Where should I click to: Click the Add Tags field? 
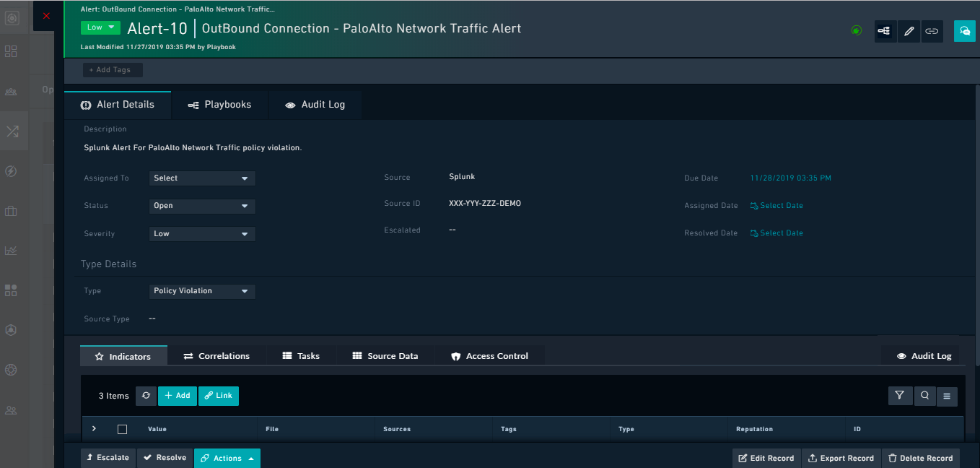112,70
